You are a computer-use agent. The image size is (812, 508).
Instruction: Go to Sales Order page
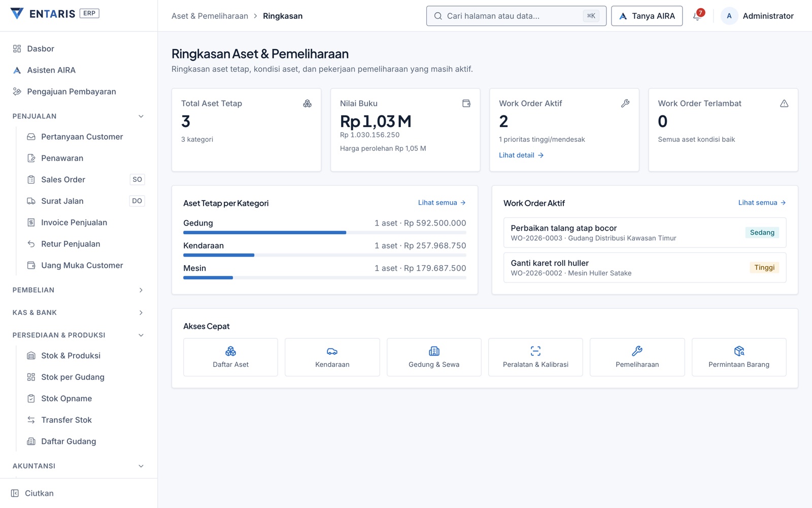(x=86, y=179)
